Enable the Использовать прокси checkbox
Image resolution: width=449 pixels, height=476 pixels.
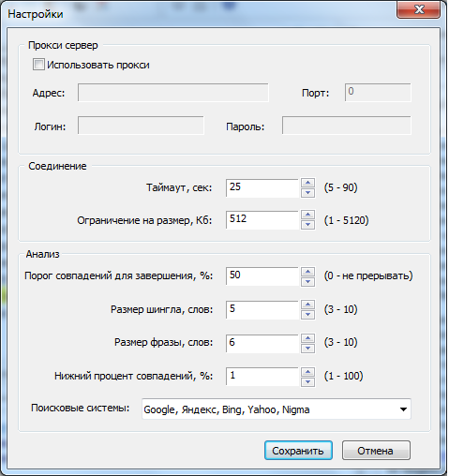pos(38,65)
